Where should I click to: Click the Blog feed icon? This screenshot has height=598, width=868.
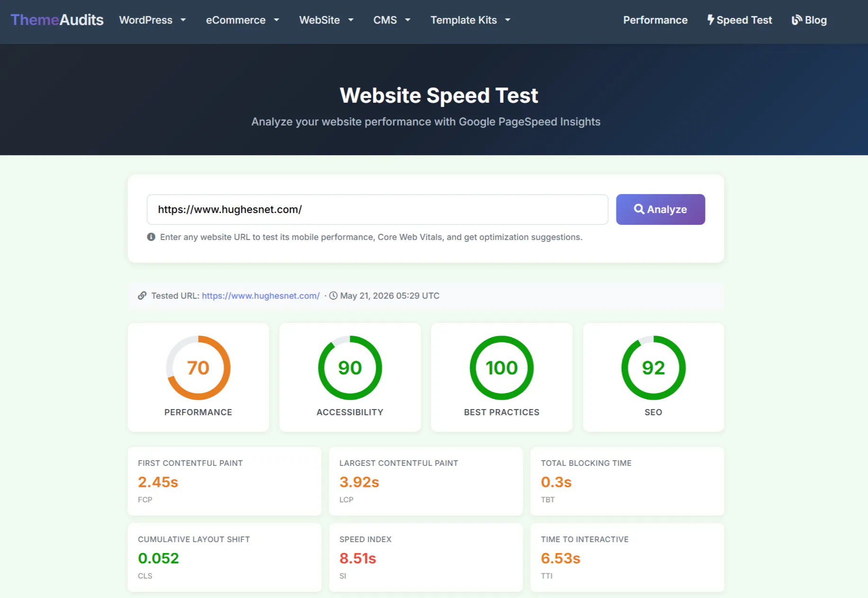[797, 20]
